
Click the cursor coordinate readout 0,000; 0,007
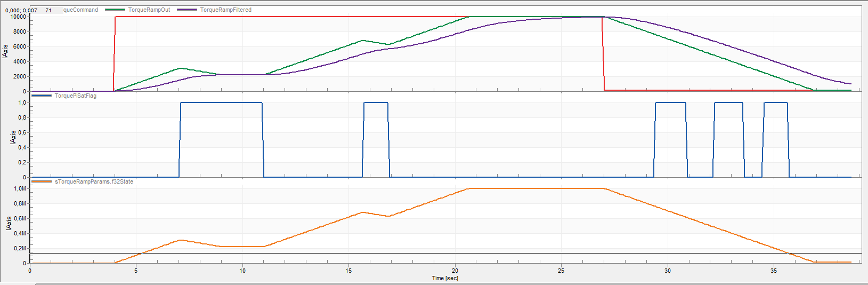(21, 11)
